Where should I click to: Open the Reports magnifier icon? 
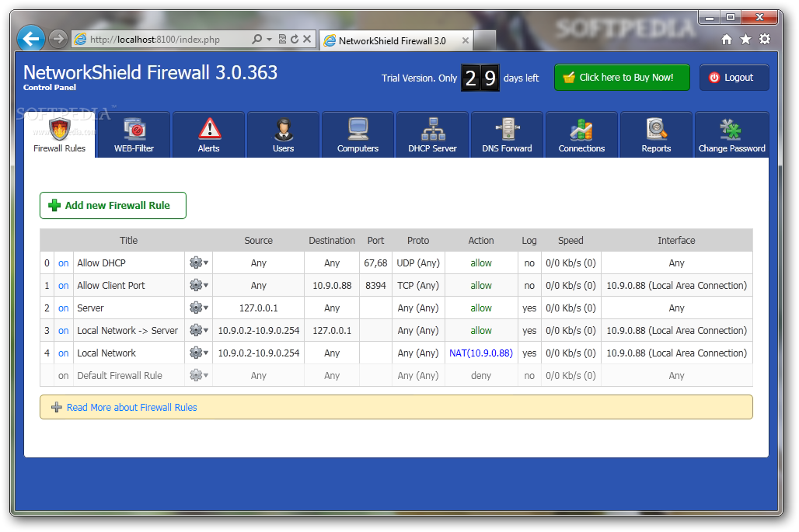pos(656,129)
